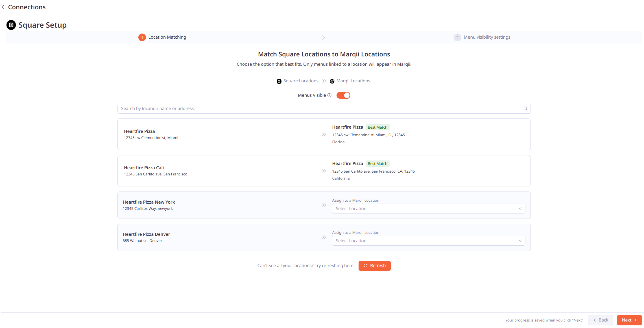Click the Refresh button
Viewport: 644px width, 328px height.
374,266
